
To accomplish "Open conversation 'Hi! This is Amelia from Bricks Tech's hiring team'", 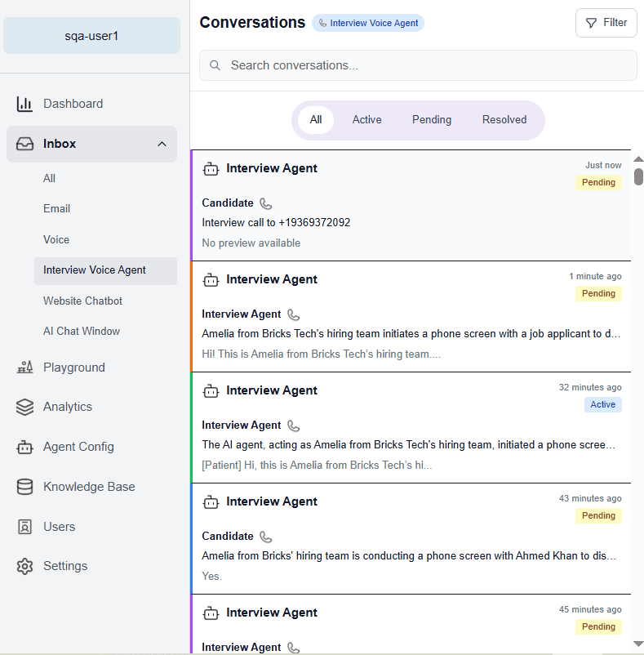I will [x=411, y=317].
